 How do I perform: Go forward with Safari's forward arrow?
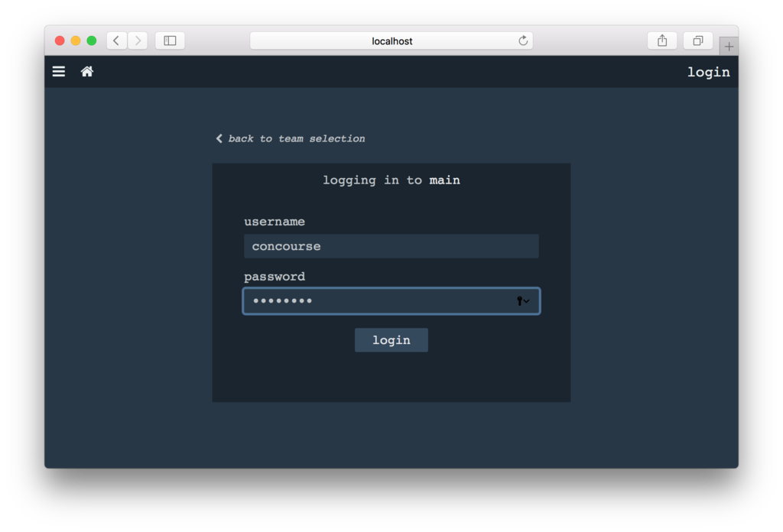click(x=138, y=41)
